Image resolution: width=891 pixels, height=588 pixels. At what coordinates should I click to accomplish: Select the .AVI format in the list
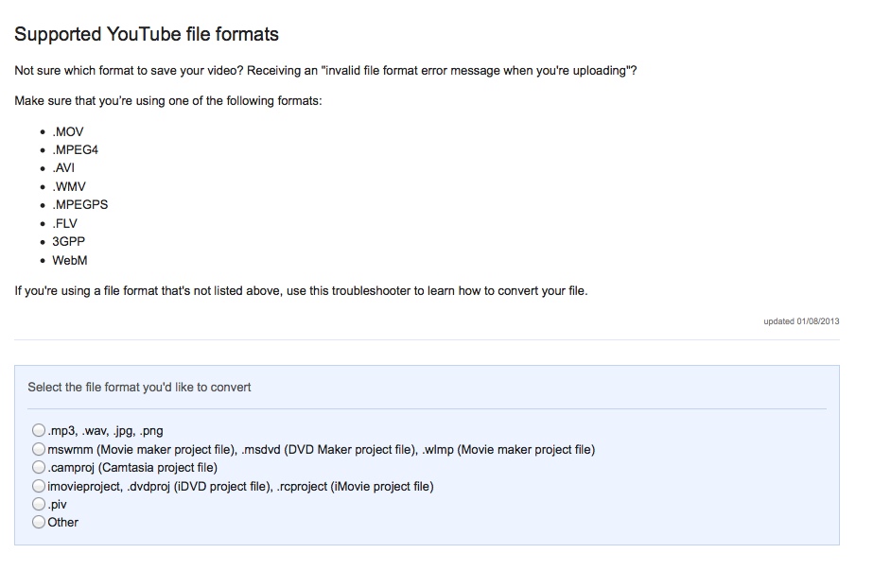coord(64,167)
